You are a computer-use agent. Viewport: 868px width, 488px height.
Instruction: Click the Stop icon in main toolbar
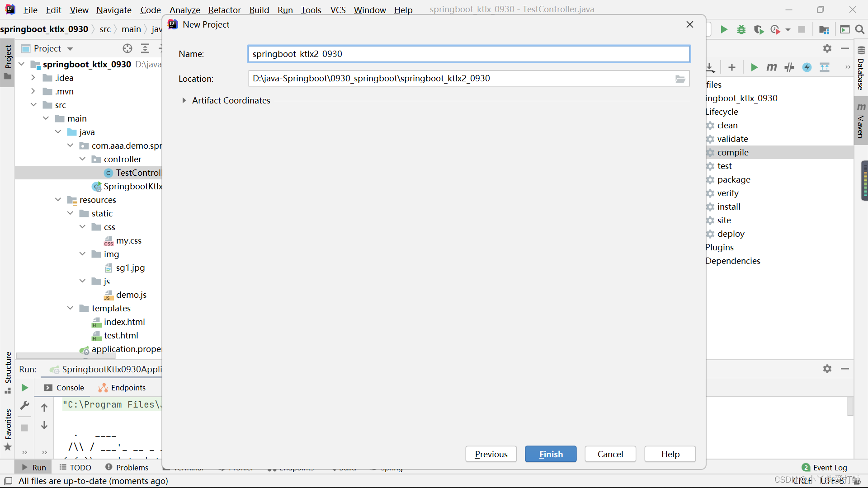802,29
